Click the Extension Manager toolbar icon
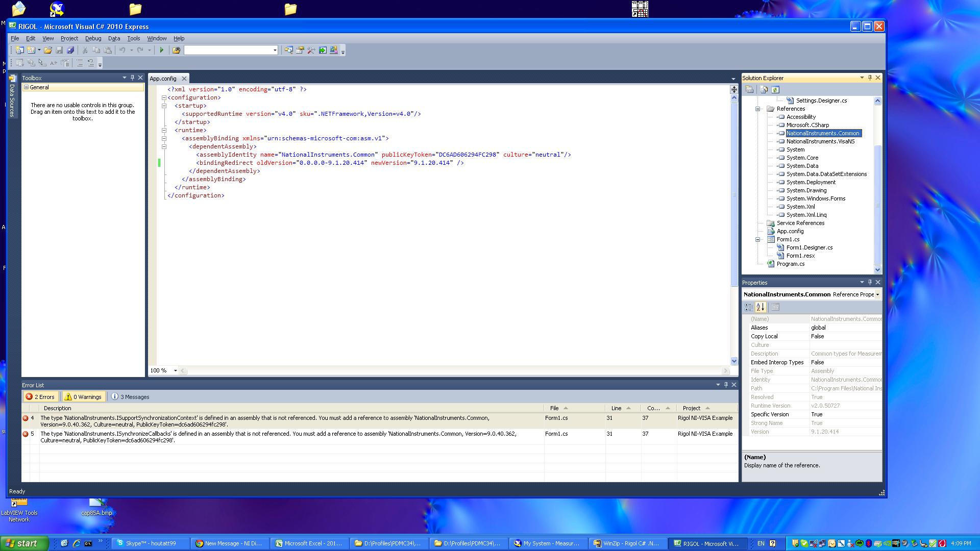Image resolution: width=980 pixels, height=551 pixels. click(334, 50)
